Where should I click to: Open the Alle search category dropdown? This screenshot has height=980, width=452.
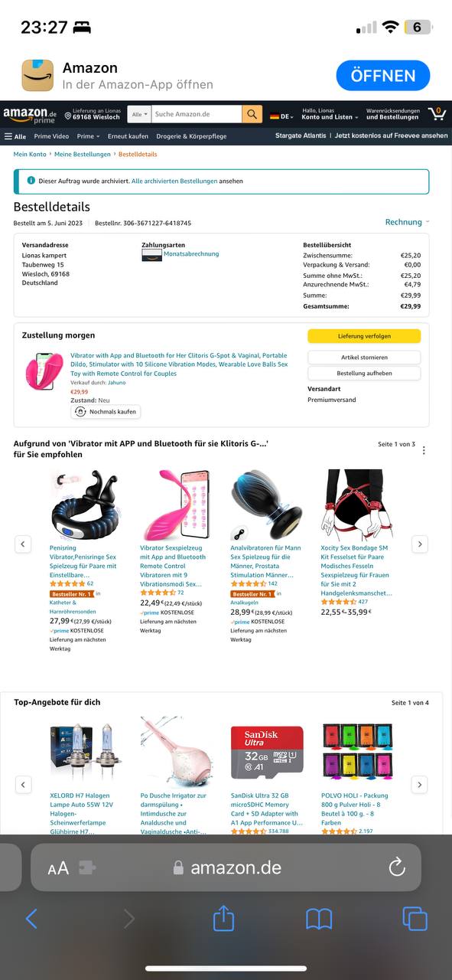(139, 115)
